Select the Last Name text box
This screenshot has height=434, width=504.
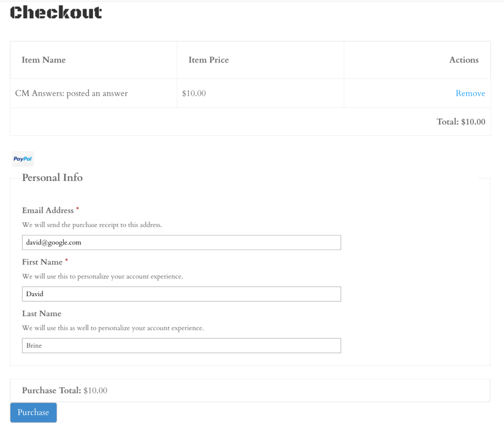[x=181, y=345]
